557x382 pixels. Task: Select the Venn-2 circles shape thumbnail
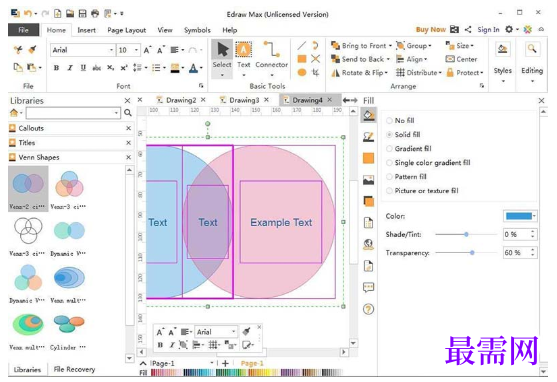[28, 189]
